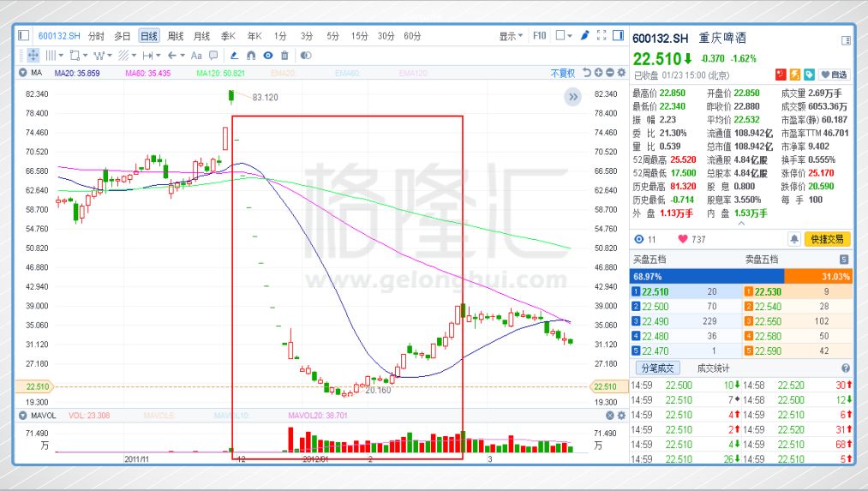Toggle MAVOL20 line display
The image size is (868, 491).
pos(318,415)
